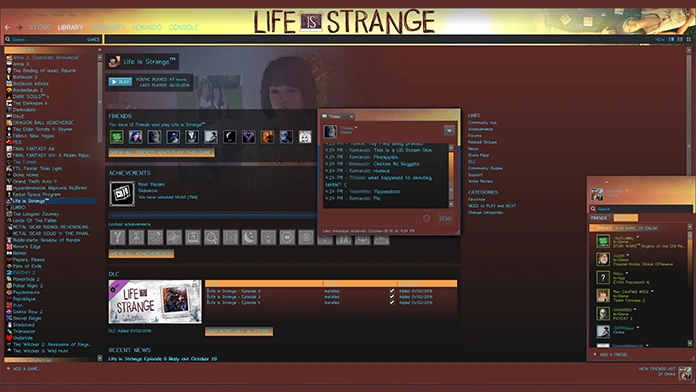Click Add a Friend in friends window
Image resolution: width=696 pixels, height=392 pixels.
pyautogui.click(x=611, y=355)
